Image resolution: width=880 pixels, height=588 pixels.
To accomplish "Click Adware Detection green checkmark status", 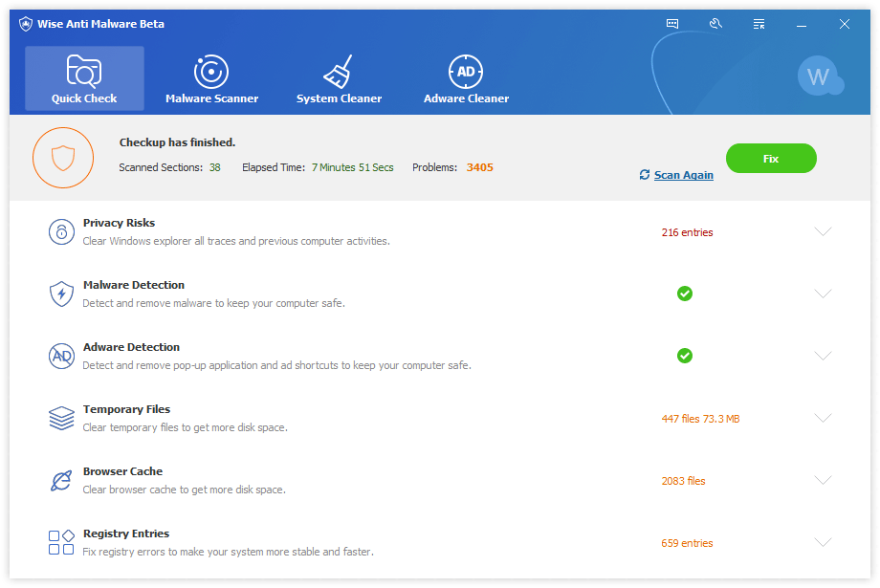I will [685, 356].
